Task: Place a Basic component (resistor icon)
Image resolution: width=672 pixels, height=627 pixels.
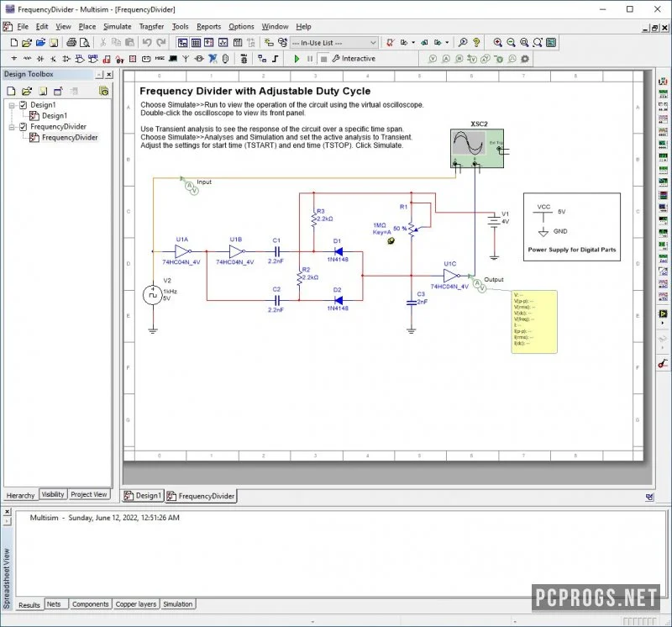Action: (28, 59)
